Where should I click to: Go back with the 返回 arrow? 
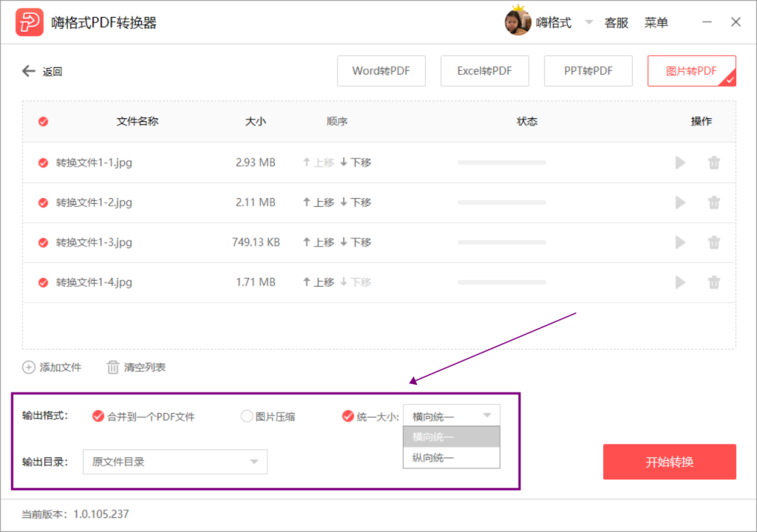tap(29, 72)
